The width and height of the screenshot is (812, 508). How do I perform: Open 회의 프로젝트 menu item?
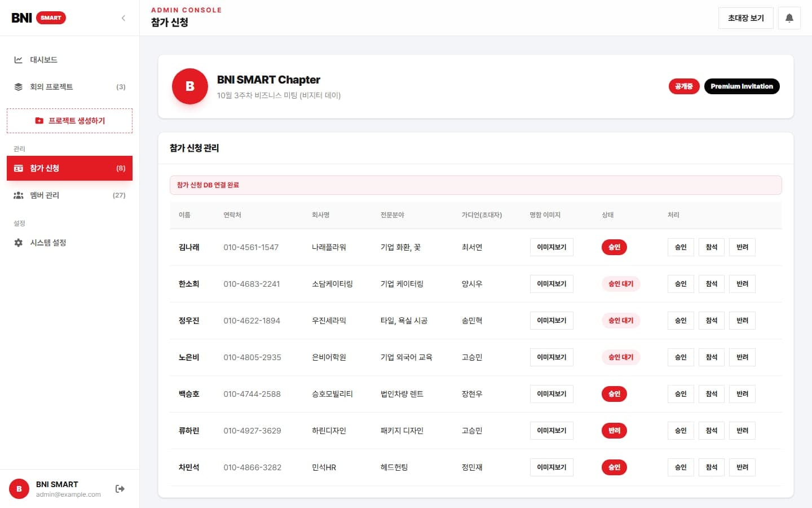70,87
